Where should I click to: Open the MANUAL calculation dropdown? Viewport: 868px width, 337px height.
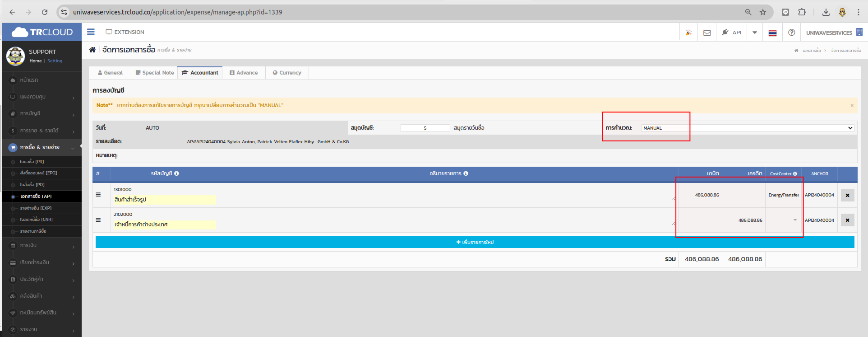click(748, 128)
